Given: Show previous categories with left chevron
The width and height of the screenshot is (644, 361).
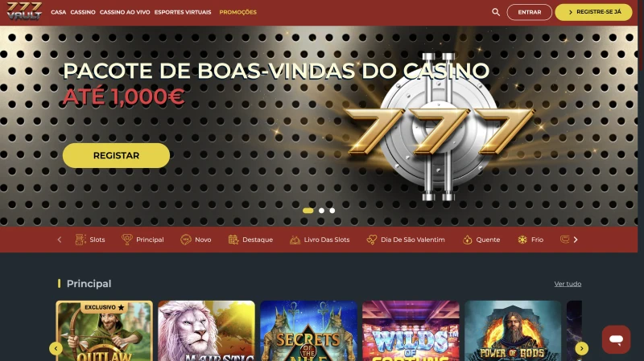Looking at the screenshot, I should click(x=59, y=240).
